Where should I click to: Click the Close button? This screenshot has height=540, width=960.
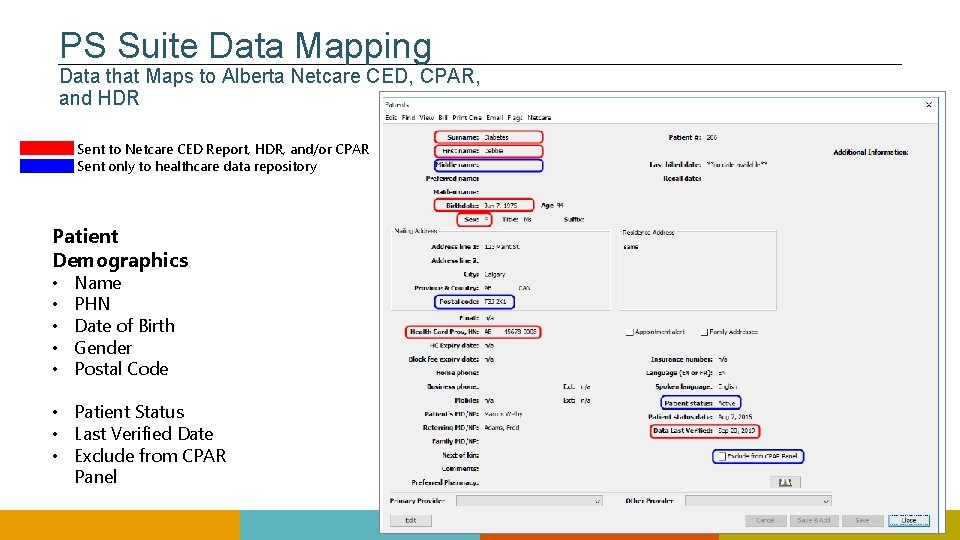[909, 520]
